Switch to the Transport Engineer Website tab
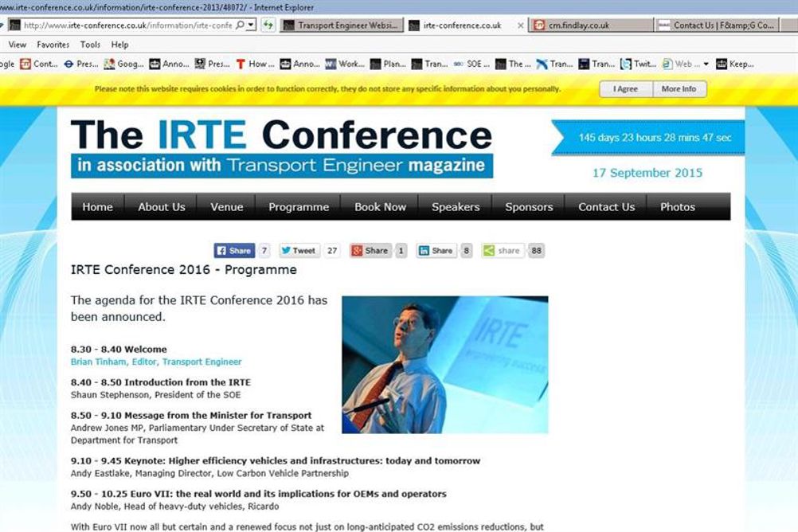 pyautogui.click(x=342, y=25)
